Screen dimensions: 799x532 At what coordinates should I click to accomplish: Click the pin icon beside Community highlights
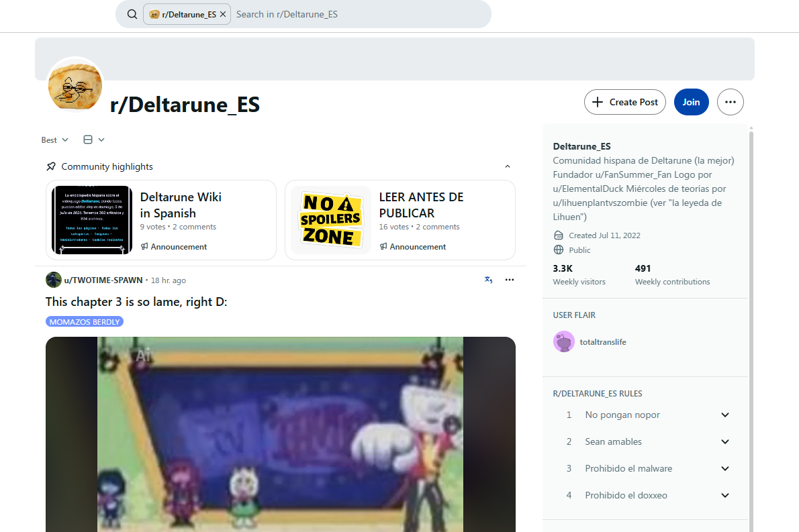pyautogui.click(x=51, y=166)
